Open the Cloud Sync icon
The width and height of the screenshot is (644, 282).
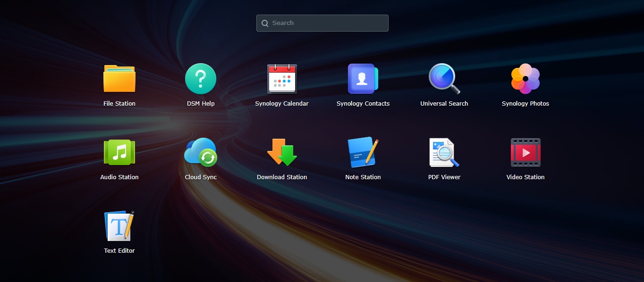pyautogui.click(x=201, y=152)
